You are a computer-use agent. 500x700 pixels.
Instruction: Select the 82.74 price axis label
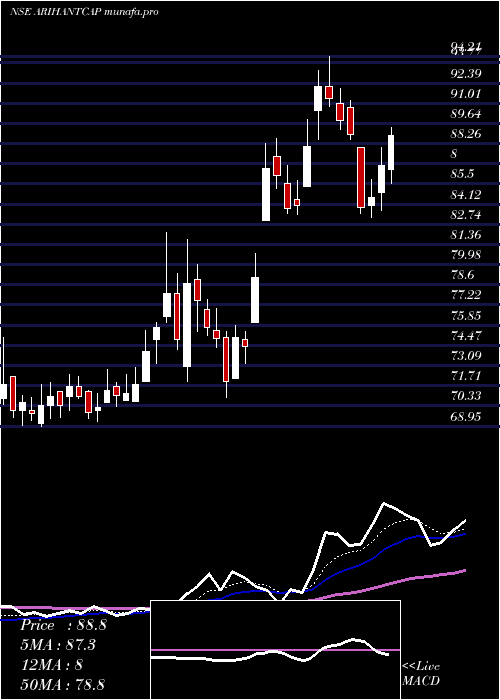(466, 215)
